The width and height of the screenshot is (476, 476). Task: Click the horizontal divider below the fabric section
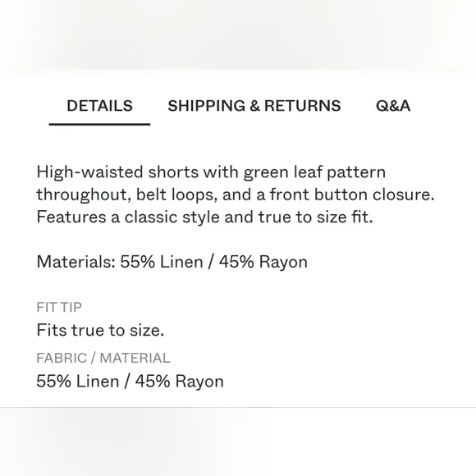click(238, 407)
